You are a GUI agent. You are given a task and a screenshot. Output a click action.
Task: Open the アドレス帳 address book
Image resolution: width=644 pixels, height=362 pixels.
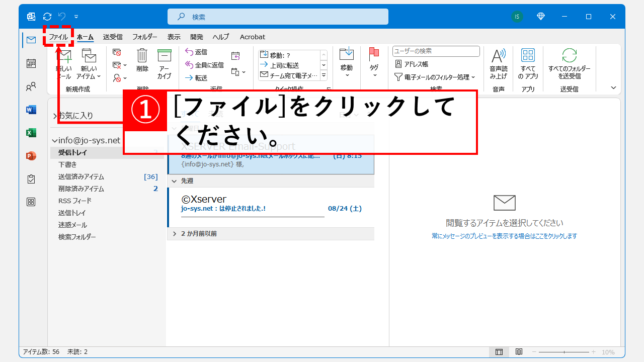click(412, 64)
